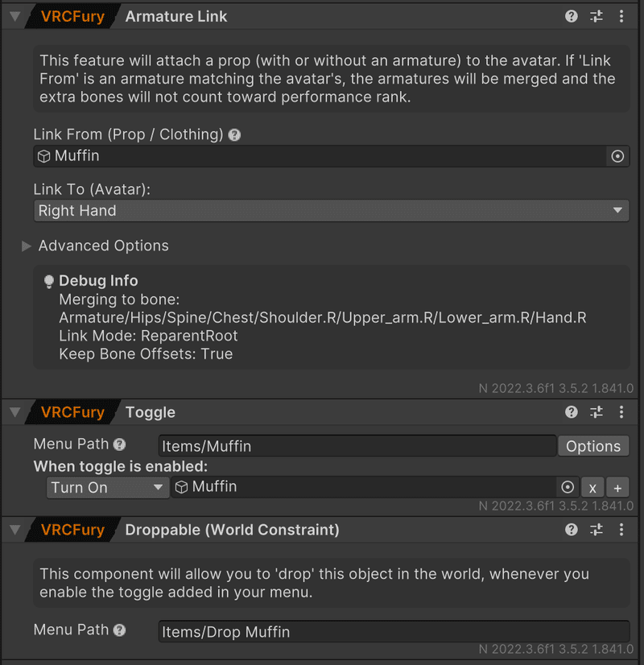Click the Items/Drop Muffin menu path field

tap(394, 632)
